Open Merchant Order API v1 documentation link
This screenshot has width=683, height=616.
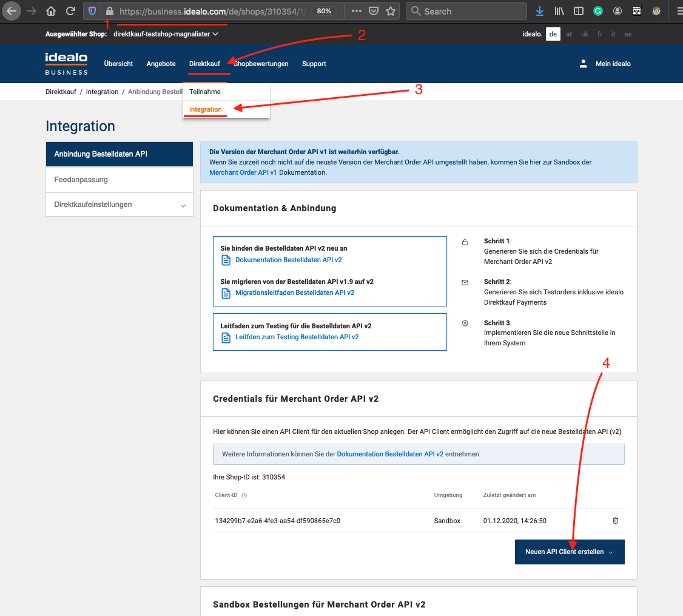[x=243, y=172]
